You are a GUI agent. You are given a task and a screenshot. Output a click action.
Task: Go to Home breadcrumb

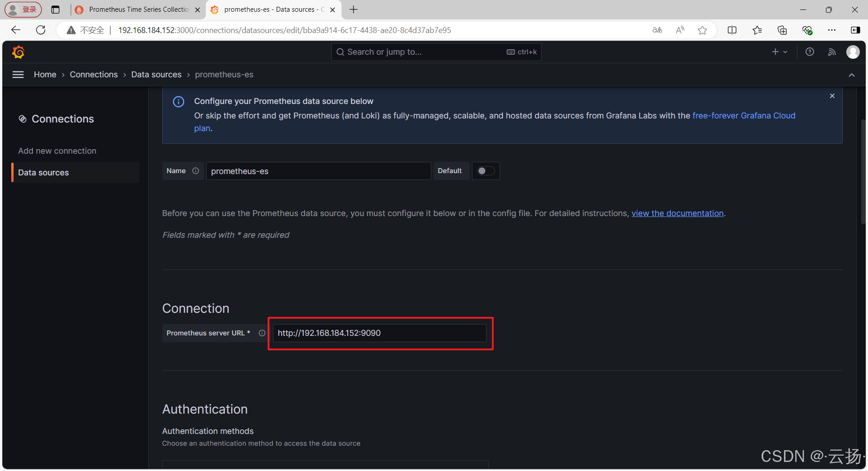coord(45,75)
